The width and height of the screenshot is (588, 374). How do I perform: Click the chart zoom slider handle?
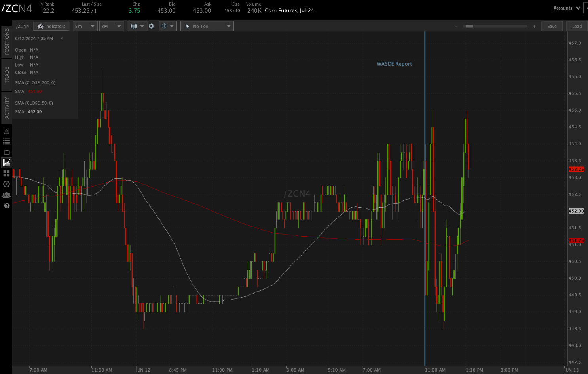469,26
